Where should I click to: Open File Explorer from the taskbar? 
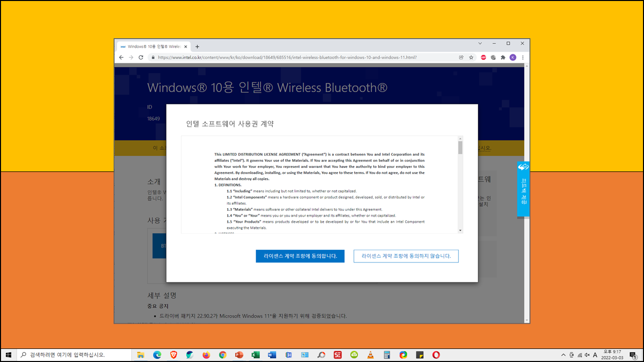pos(141,355)
